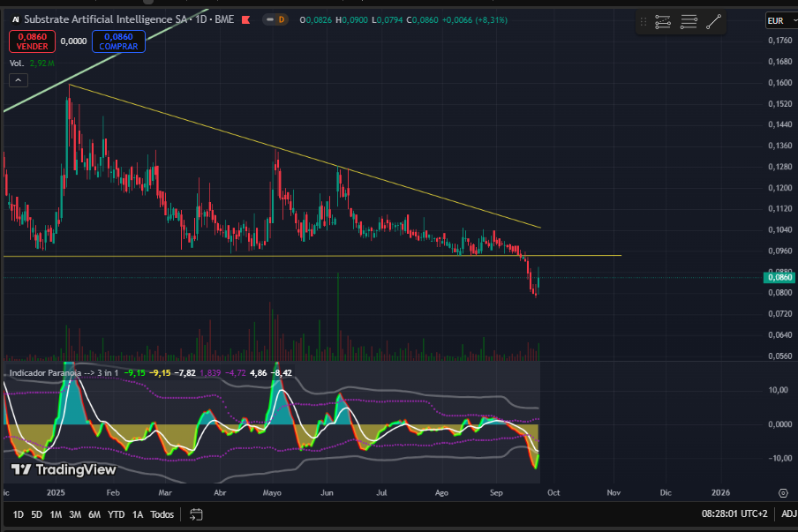798x532 pixels.
Task: Toggle the ADJ adjusted data button
Action: (789, 513)
